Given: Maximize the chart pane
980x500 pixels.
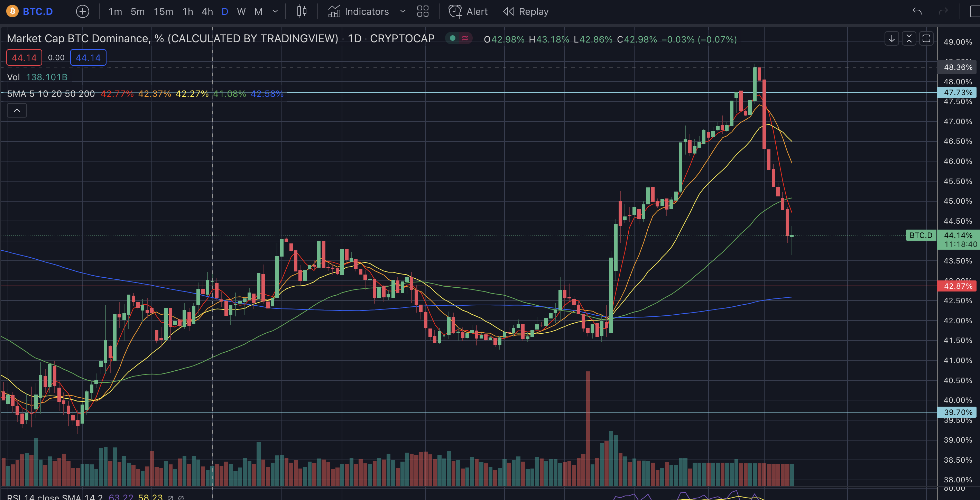Looking at the screenshot, I should (x=926, y=38).
